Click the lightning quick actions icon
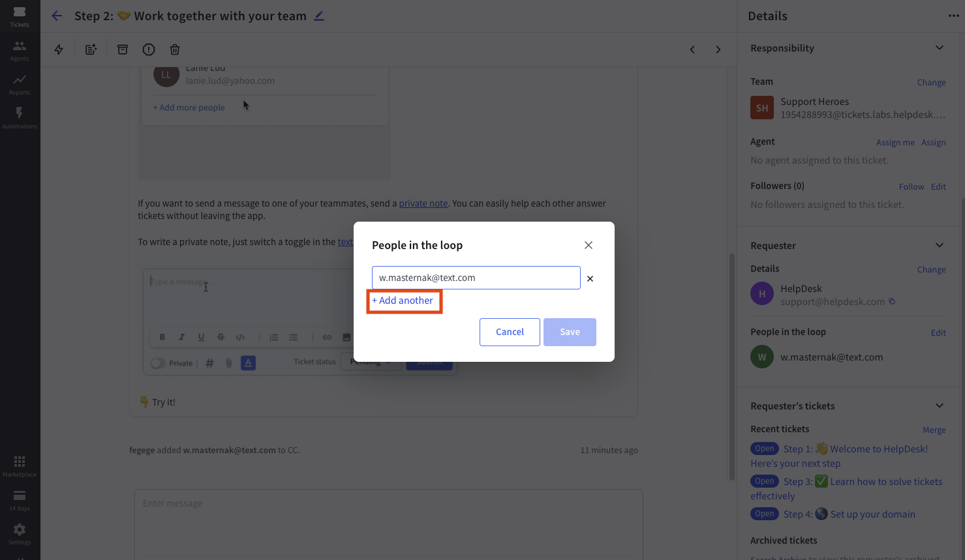Viewport: 965px width, 560px height. [x=59, y=50]
